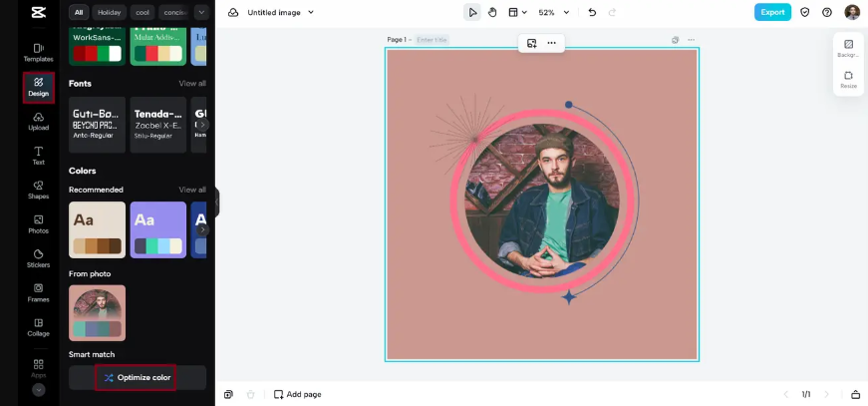Image resolution: width=868 pixels, height=406 pixels.
Task: Open the layers icon bottom right
Action: point(855,394)
